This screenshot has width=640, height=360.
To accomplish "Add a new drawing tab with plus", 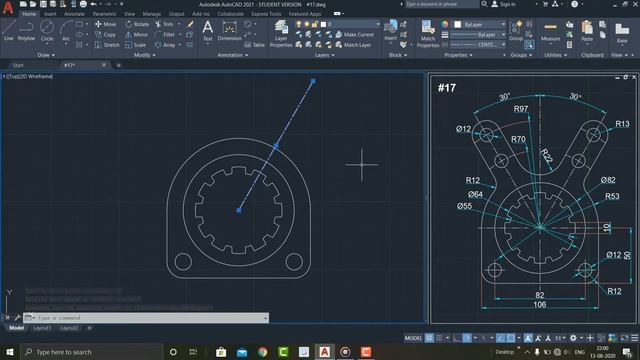I will tap(118, 65).
